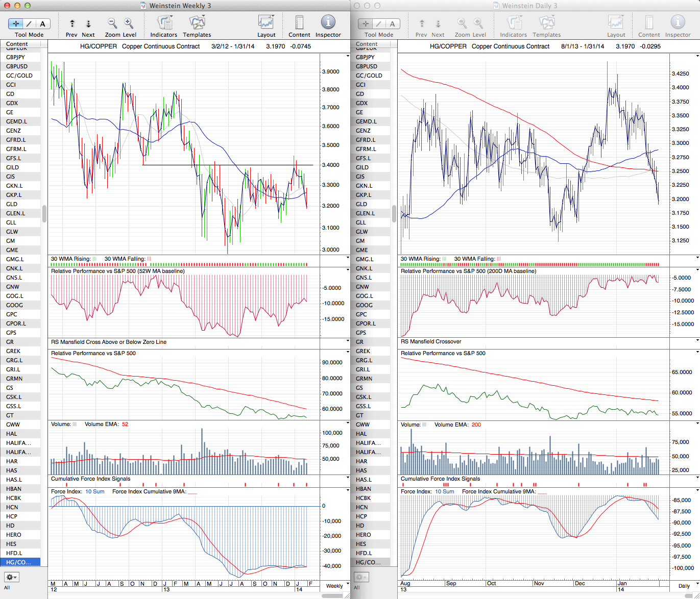This screenshot has height=599, width=700.
Task: Open gear action menu below Weekly symbol list
Action: click(11, 577)
